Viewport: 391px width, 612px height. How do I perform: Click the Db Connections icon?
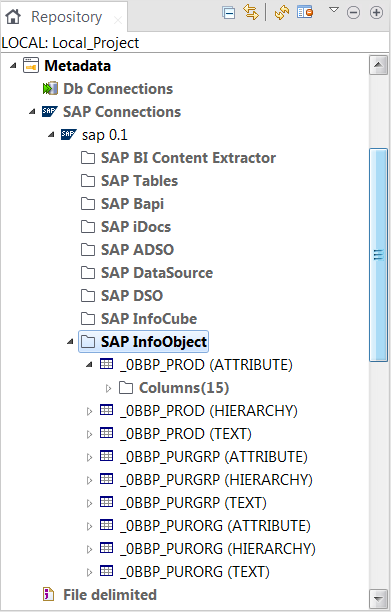(x=50, y=89)
